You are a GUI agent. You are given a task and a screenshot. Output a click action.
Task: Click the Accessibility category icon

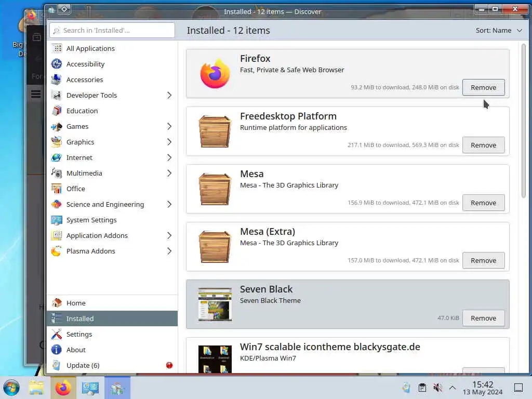click(x=57, y=64)
